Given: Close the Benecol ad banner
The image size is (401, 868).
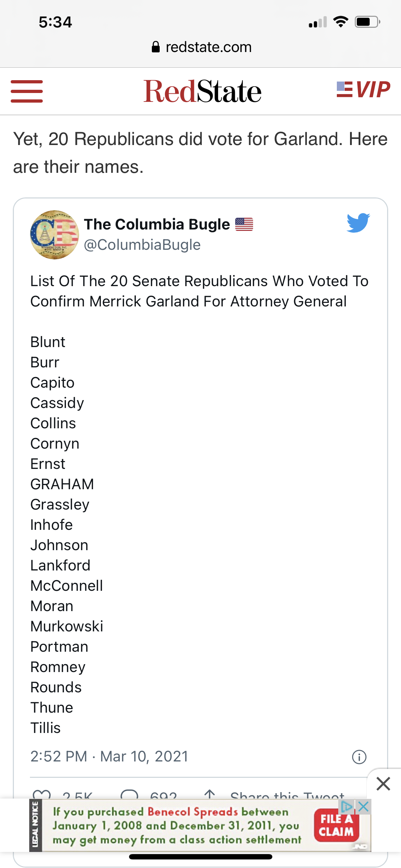Looking at the screenshot, I should tap(364, 806).
